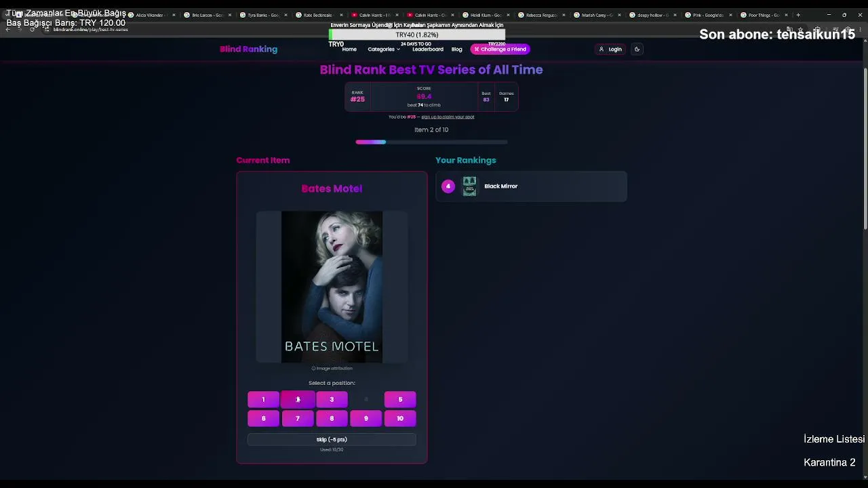
Task: Click the Games 17 stat
Action: pos(507,97)
